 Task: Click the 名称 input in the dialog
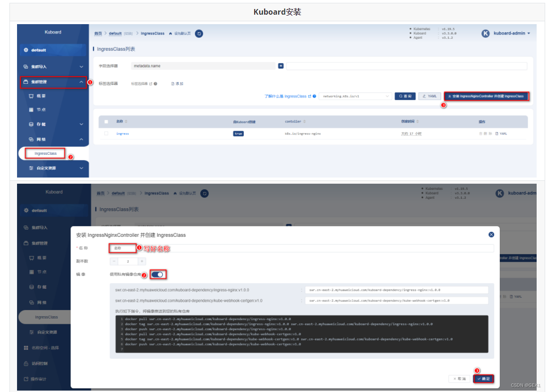(x=301, y=248)
